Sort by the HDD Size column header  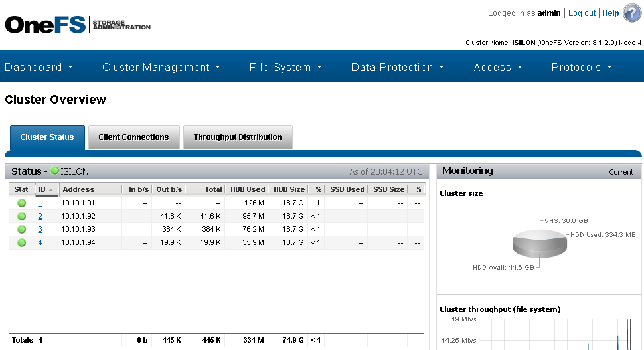click(x=289, y=189)
